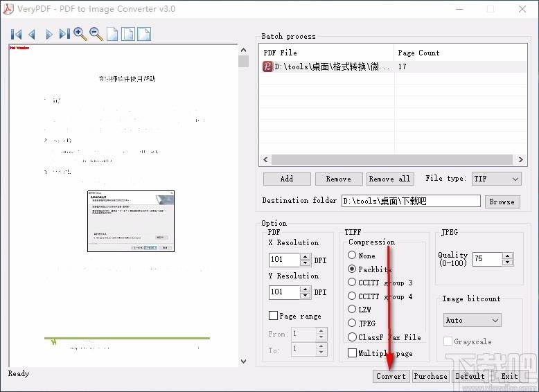Toggle the Grayscale checkbox

[x=448, y=341]
